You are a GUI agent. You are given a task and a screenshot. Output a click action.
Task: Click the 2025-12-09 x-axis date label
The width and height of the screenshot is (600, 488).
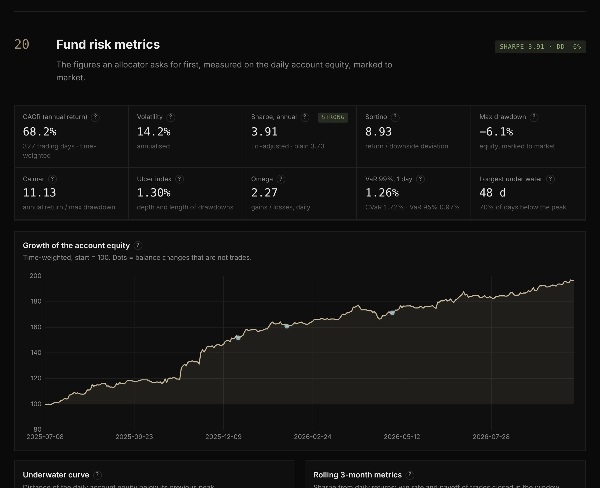click(223, 437)
